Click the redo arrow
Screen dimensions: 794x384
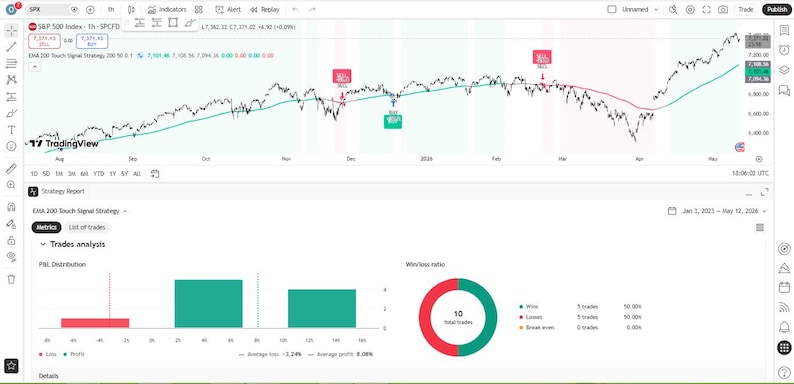tap(312, 9)
